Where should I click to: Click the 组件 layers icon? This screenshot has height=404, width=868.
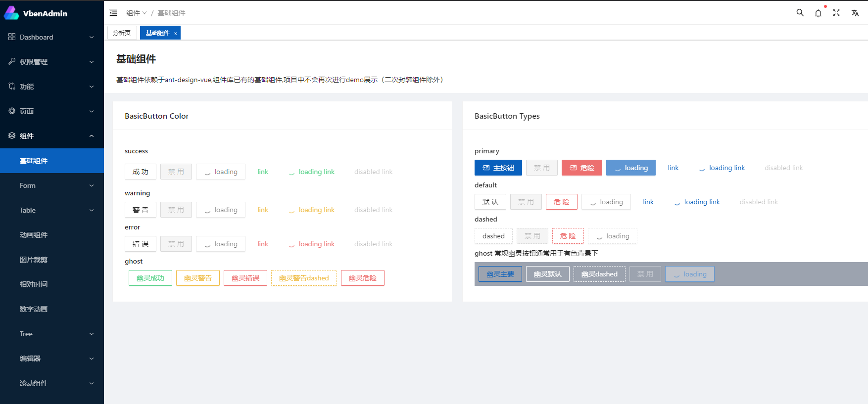(x=12, y=135)
